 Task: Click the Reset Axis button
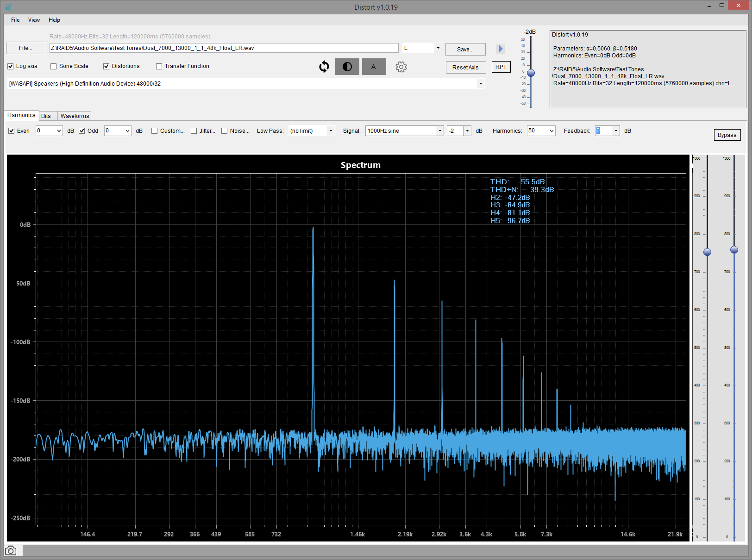pos(465,67)
